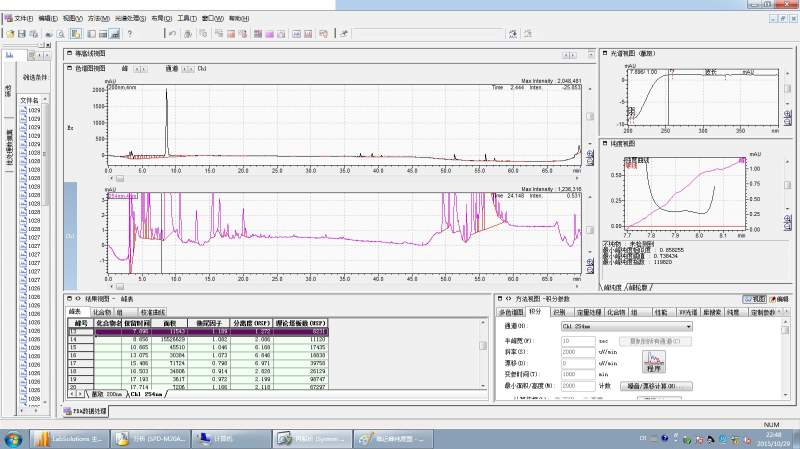Open the 工具(T) menu

click(x=186, y=18)
